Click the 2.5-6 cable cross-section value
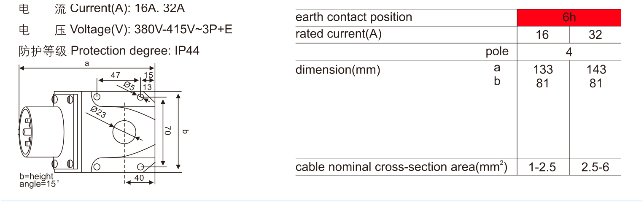This screenshot has height=206, width=644. pyautogui.click(x=595, y=168)
